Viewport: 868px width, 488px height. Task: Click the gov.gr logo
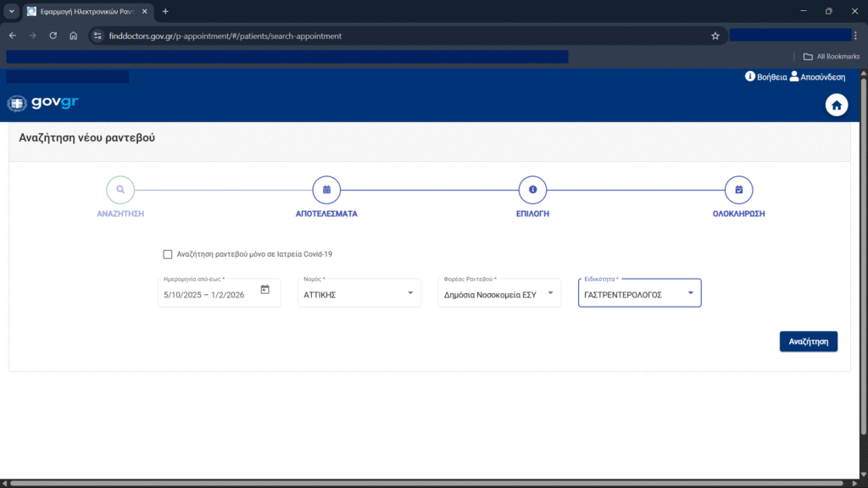43,103
